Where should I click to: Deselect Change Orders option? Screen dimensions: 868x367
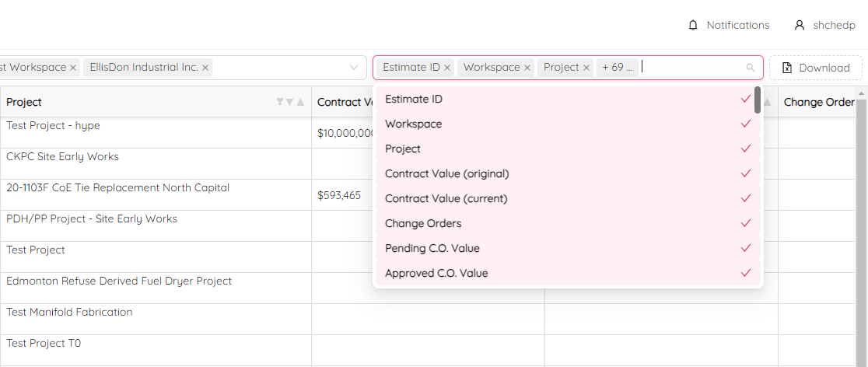point(568,223)
